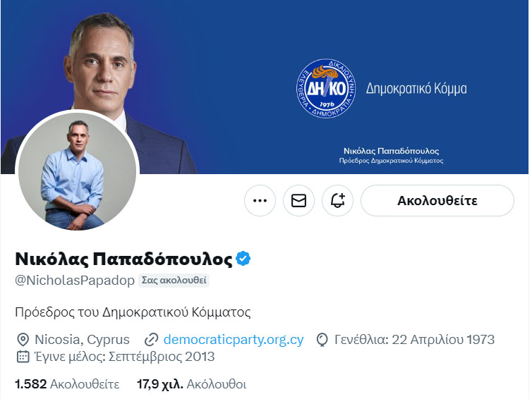Click the Σας ακολουθεί follows-you badge
The height and width of the screenshot is (399, 532).
click(174, 281)
